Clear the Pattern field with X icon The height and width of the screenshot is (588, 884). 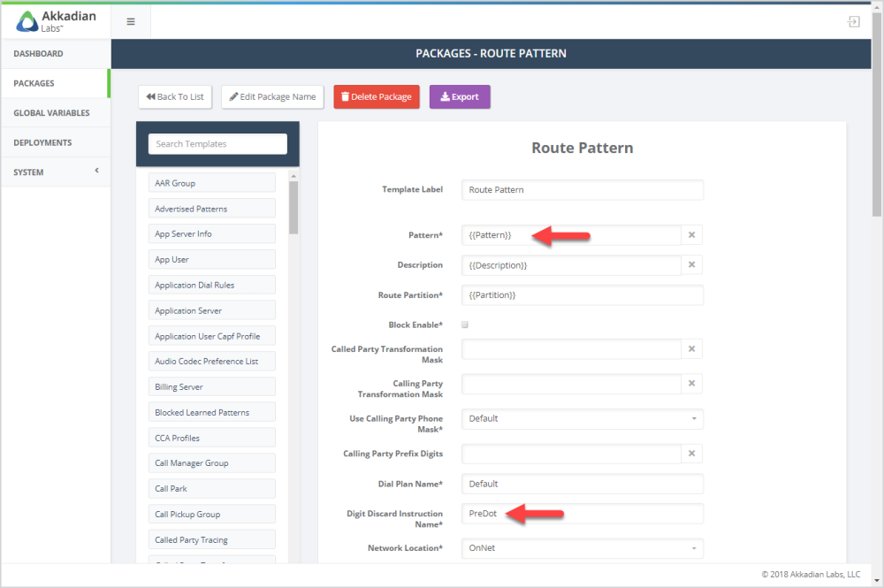(692, 235)
